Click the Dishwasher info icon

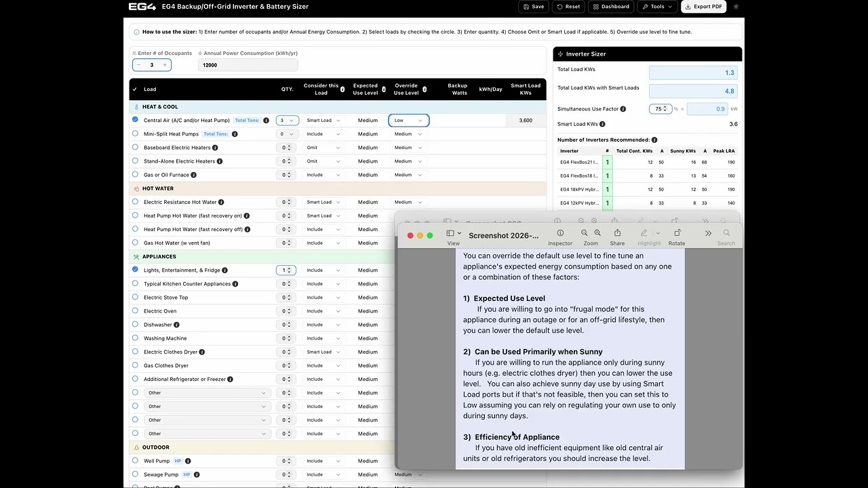[176, 325]
